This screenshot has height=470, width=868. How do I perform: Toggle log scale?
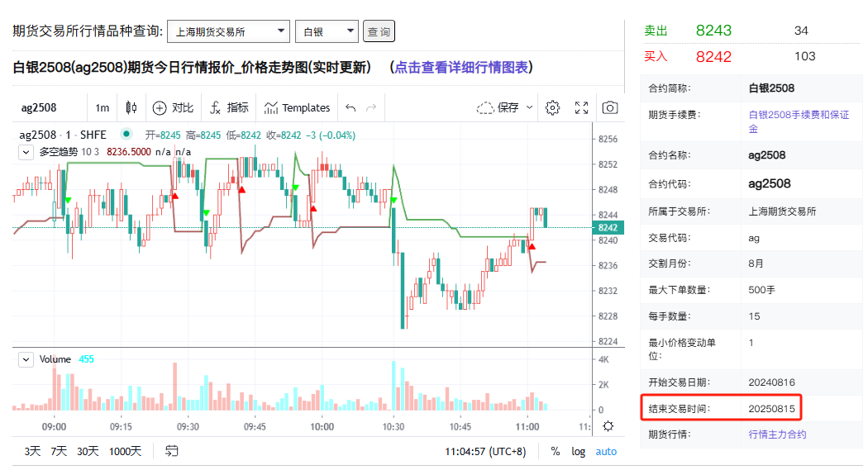click(578, 452)
